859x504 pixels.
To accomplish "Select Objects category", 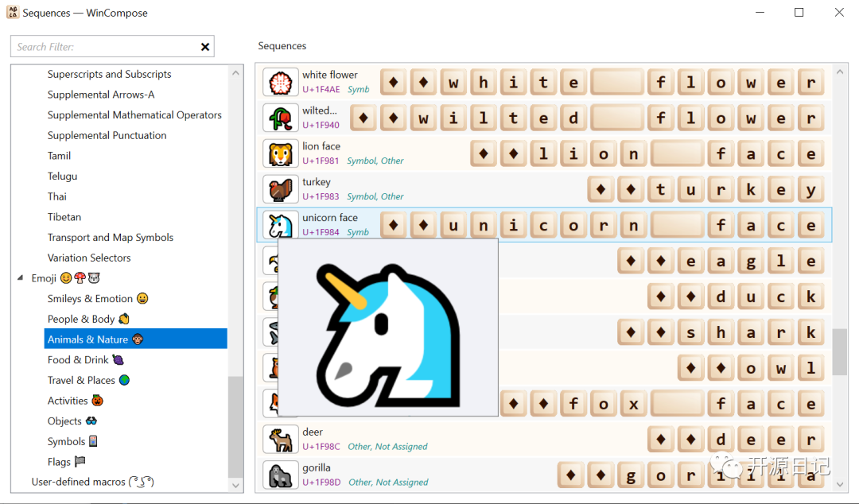I will coord(72,421).
